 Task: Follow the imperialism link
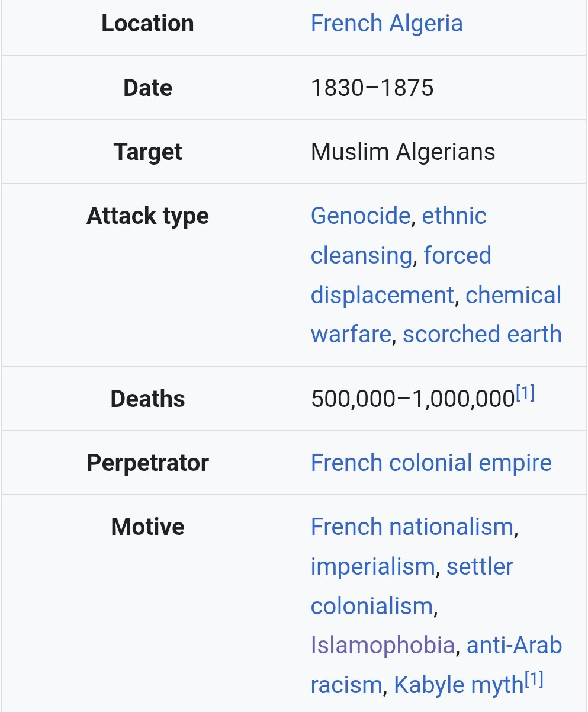tap(373, 566)
